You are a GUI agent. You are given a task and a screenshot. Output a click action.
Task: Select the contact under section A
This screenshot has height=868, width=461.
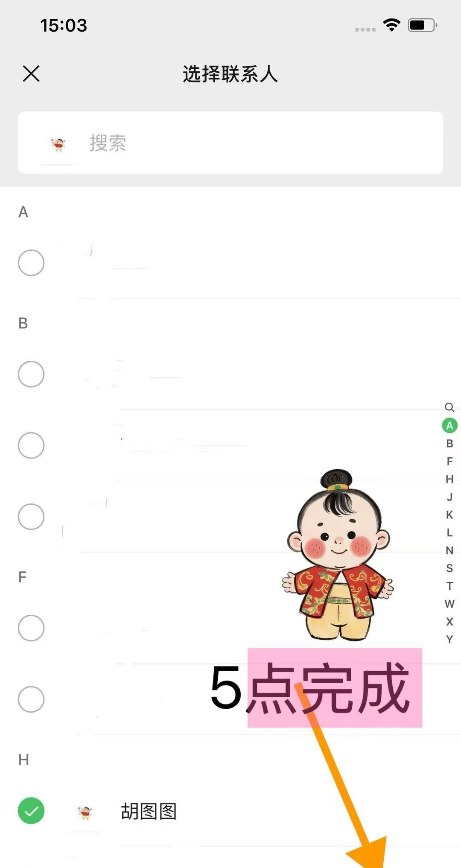(x=31, y=263)
